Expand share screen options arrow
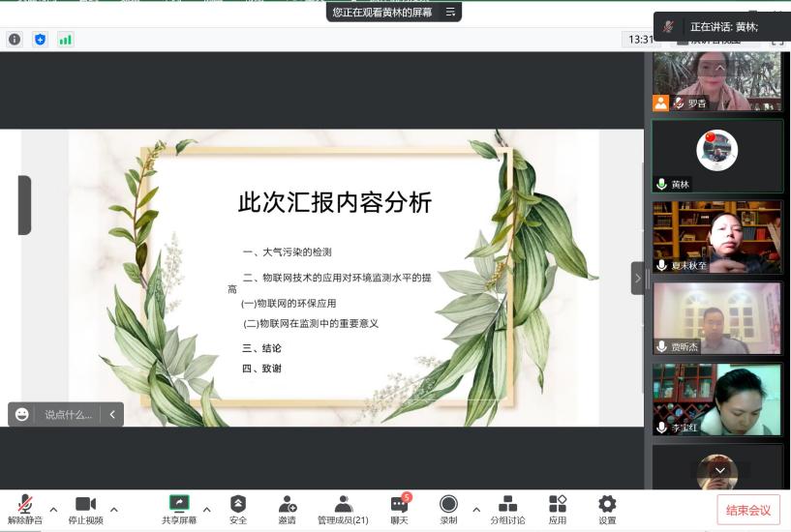This screenshot has height=532, width=791. [206, 510]
